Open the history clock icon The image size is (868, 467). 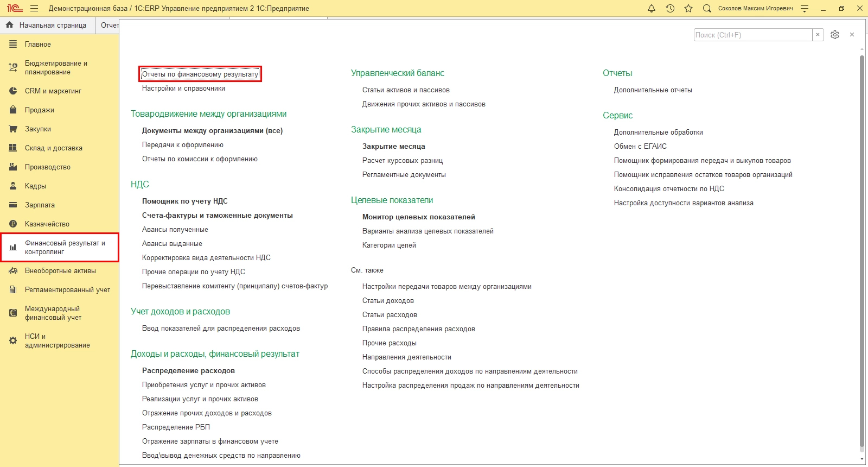[x=670, y=9]
